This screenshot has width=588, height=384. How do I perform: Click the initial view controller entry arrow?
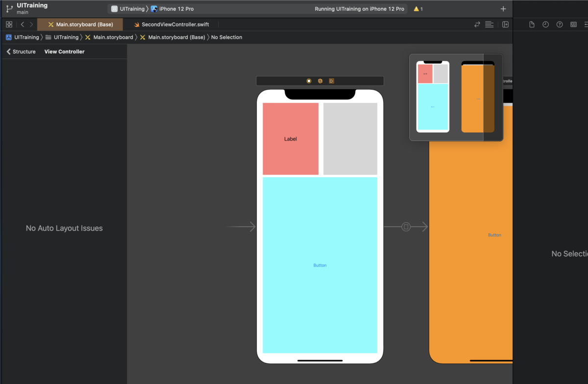click(241, 227)
